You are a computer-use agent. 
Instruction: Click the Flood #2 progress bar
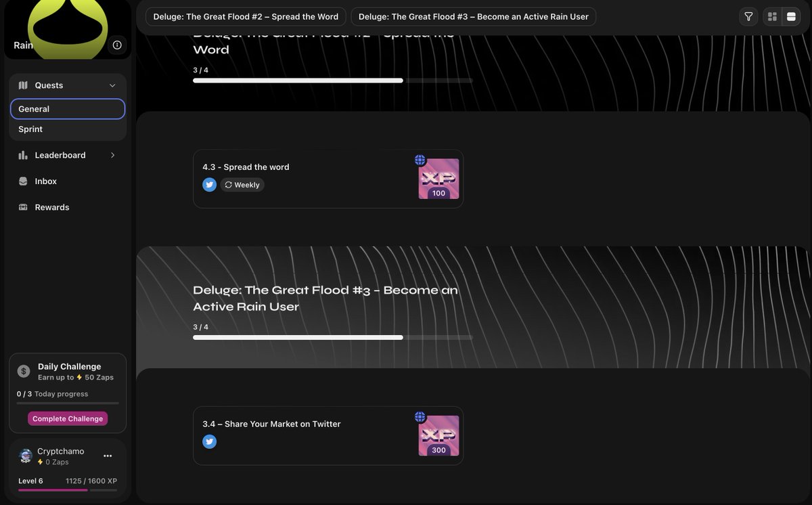tap(333, 81)
